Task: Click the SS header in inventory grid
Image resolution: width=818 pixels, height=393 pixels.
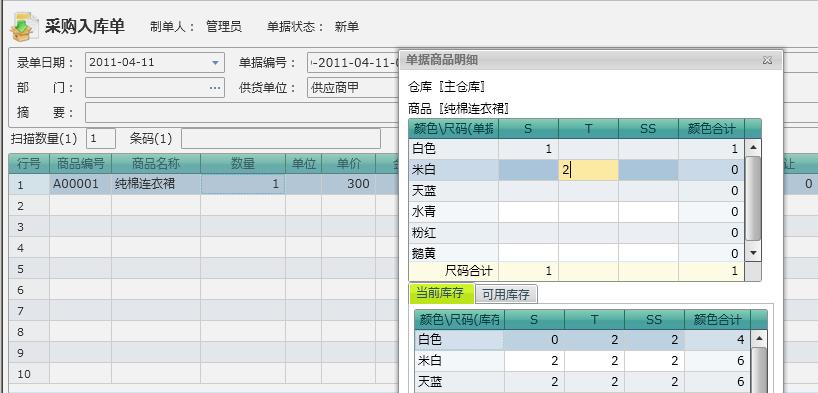Action: 654,319
